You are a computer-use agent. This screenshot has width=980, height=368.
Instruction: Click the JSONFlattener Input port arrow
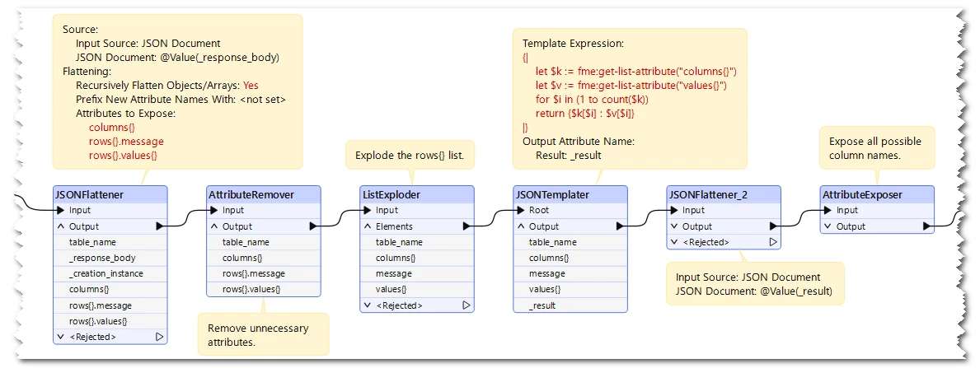(x=60, y=211)
